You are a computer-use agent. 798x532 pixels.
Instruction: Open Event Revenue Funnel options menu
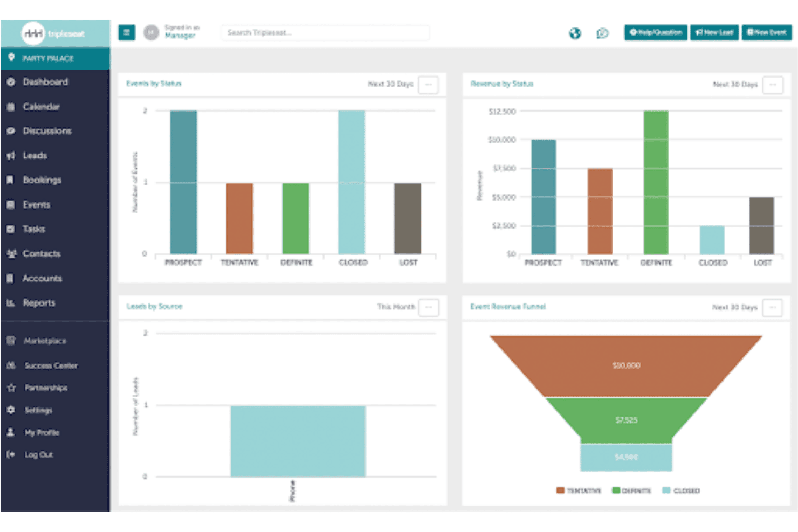tap(773, 307)
